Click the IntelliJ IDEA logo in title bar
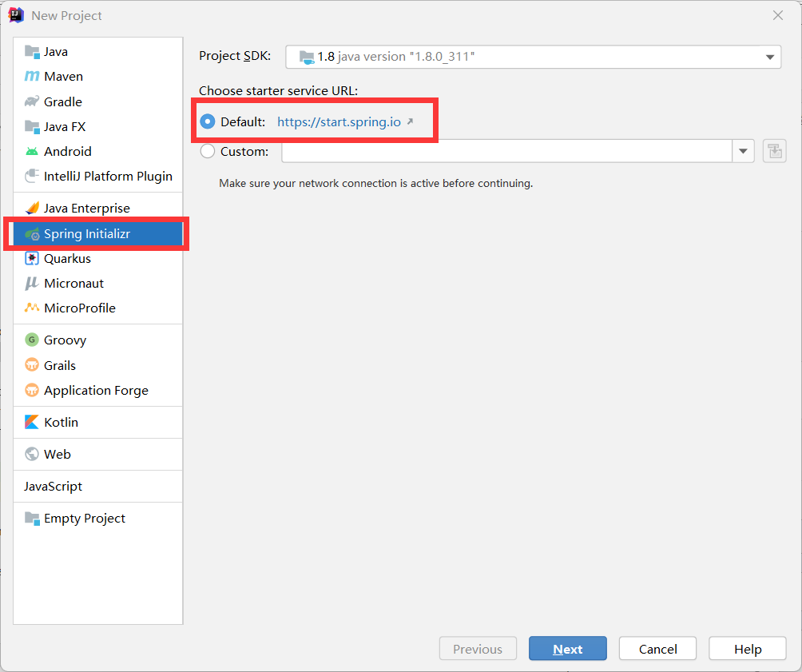 (16, 15)
